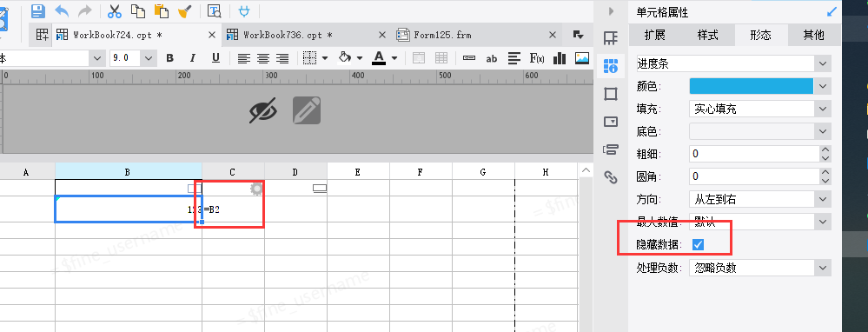Click the pencil edit icon in gray area
Viewport: 868px width, 332px height.
[x=307, y=110]
